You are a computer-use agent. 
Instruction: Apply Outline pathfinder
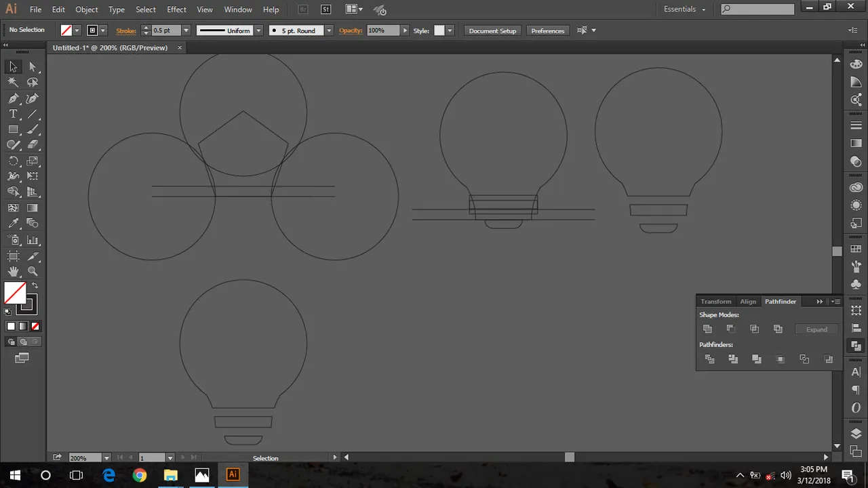(804, 359)
